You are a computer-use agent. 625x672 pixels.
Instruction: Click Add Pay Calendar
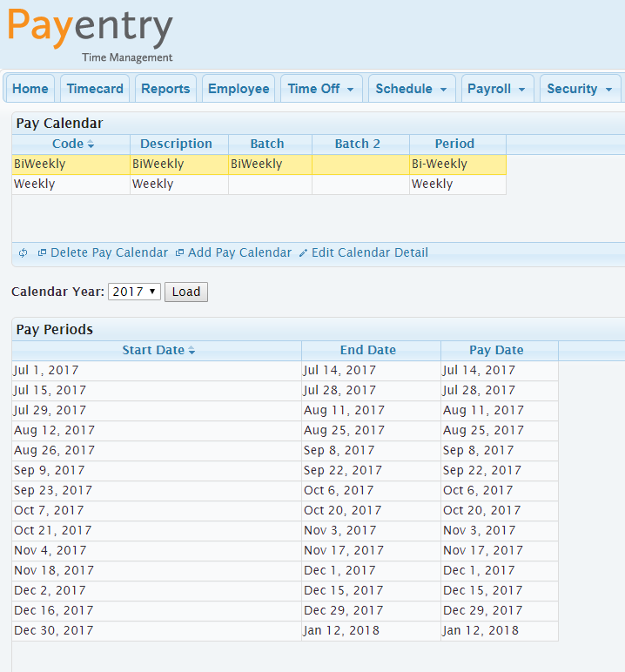(x=233, y=252)
